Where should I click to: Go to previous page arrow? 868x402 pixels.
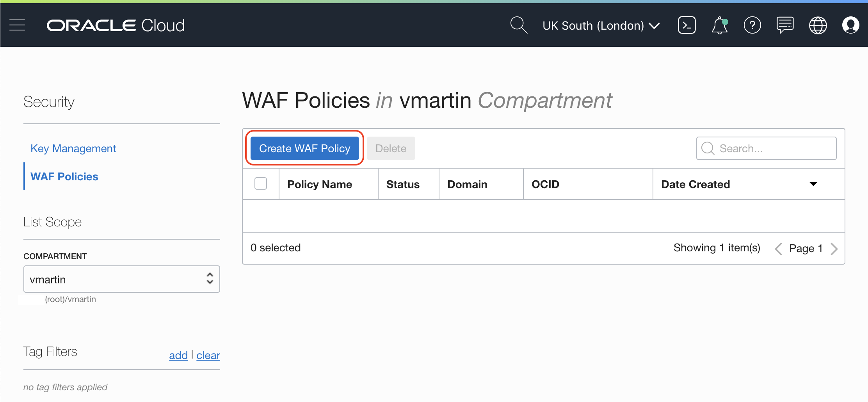coord(778,249)
